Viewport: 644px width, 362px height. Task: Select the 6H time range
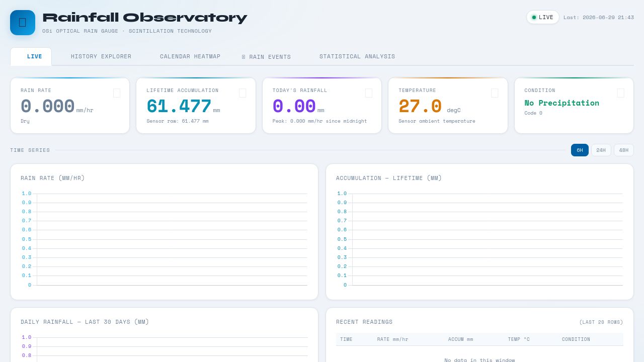580,150
